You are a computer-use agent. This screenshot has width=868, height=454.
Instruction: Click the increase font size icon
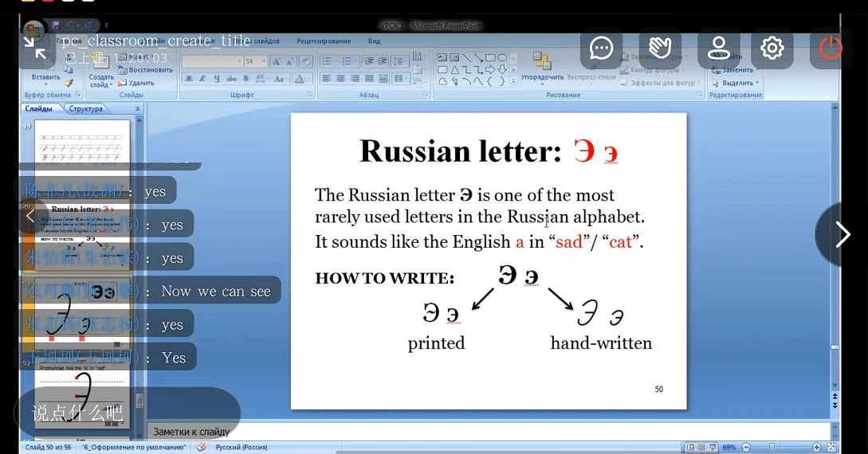(277, 61)
